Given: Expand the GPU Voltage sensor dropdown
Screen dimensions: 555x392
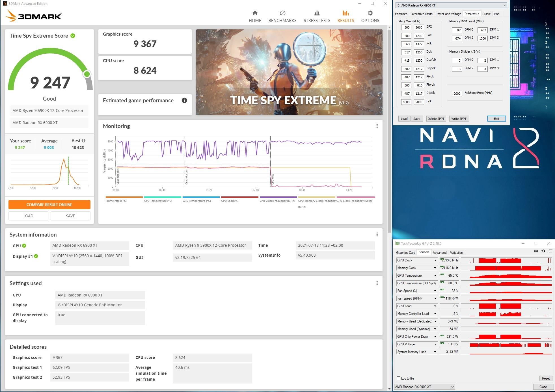Looking at the screenshot, I should [435, 344].
